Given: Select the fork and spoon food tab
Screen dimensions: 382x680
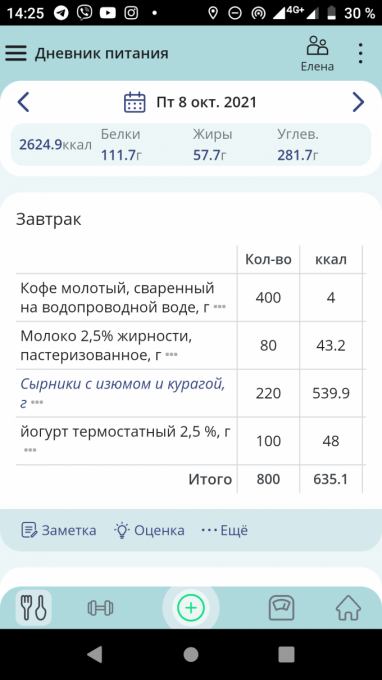Looking at the screenshot, I should click(34, 608).
